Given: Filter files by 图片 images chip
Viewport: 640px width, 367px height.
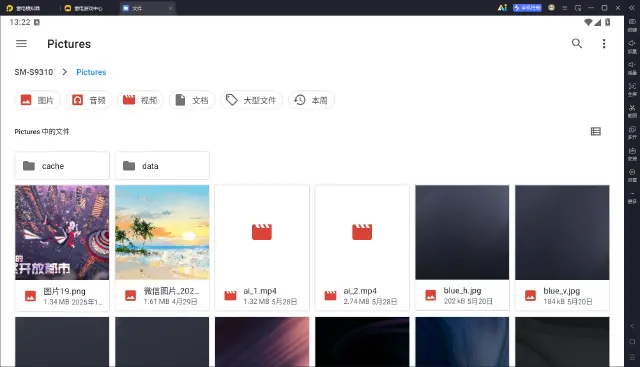Looking at the screenshot, I should tap(38, 100).
